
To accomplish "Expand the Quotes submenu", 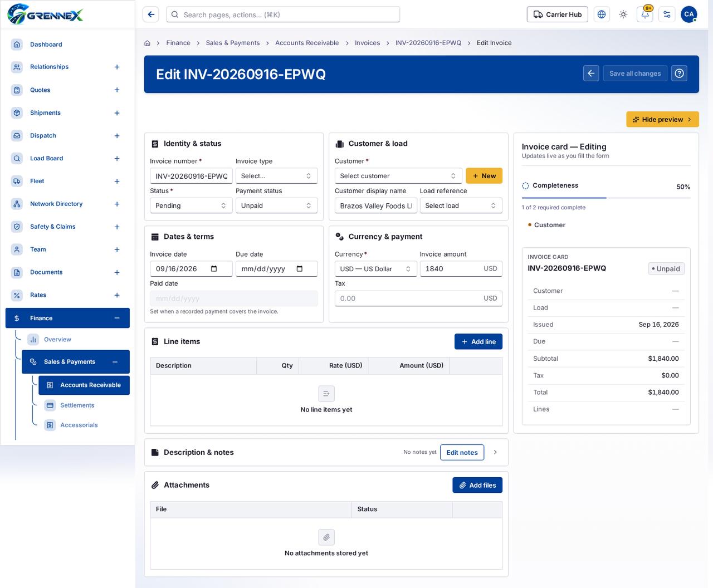I will 117,90.
